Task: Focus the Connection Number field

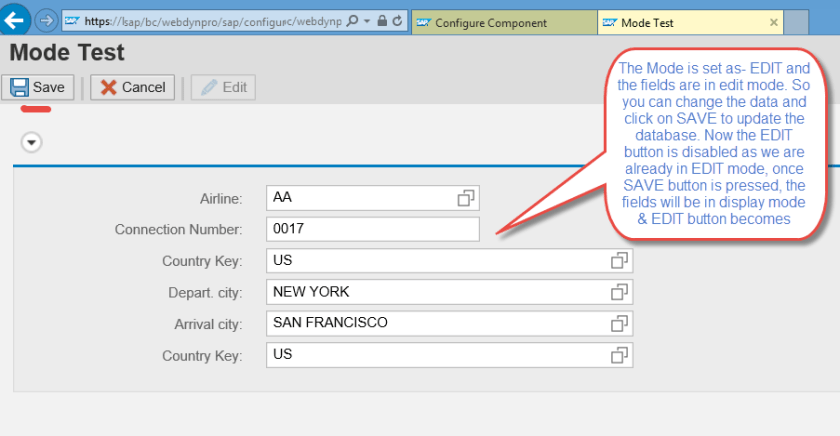Action: 372,230
